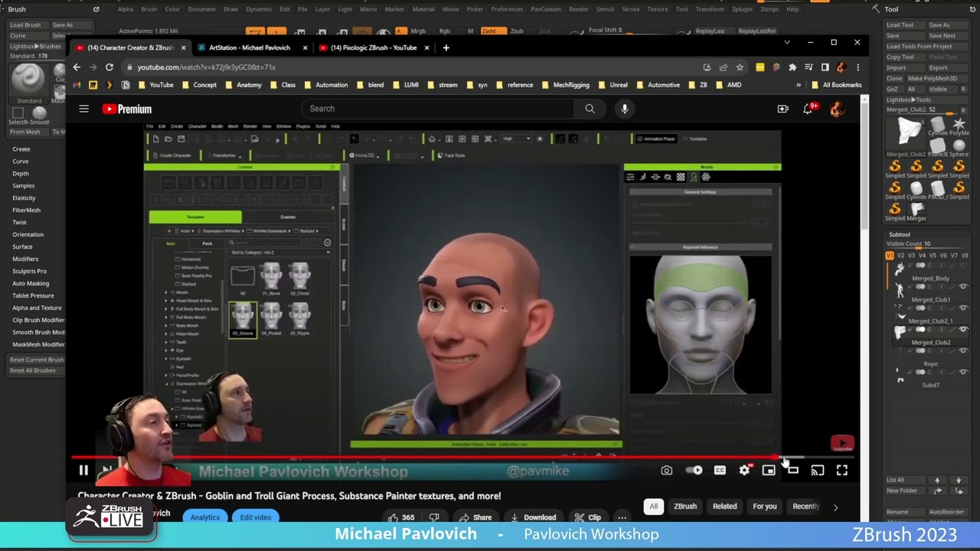980x551 pixels.
Task: Open more actions ellipsis under video
Action: [622, 517]
